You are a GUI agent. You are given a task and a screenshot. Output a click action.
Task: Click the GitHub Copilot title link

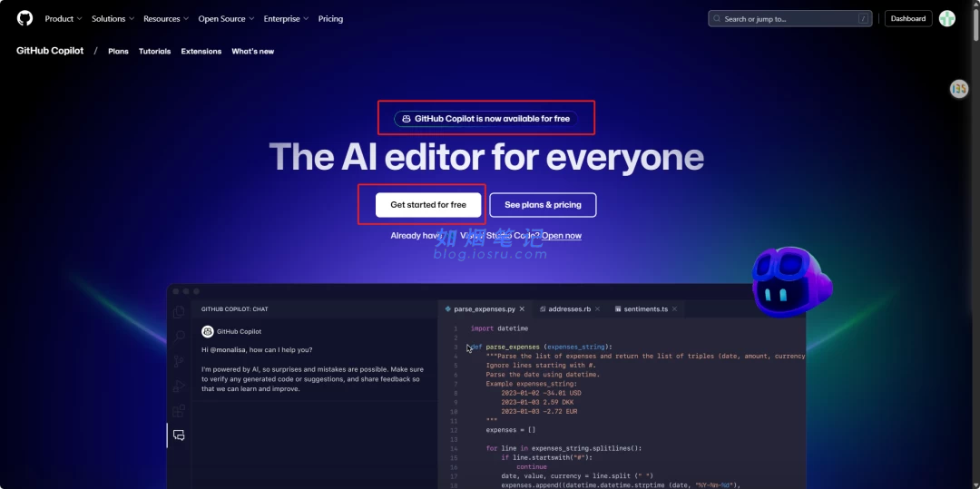[50, 51]
